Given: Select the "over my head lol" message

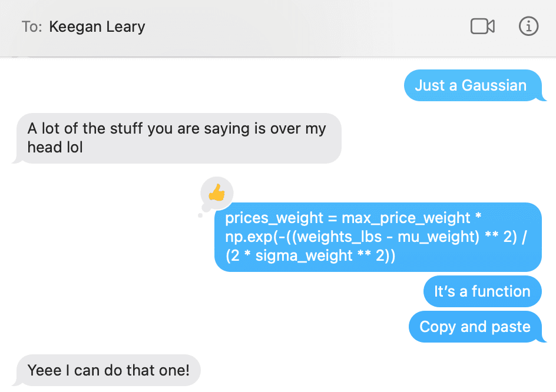Looking at the screenshot, I should click(x=177, y=138).
